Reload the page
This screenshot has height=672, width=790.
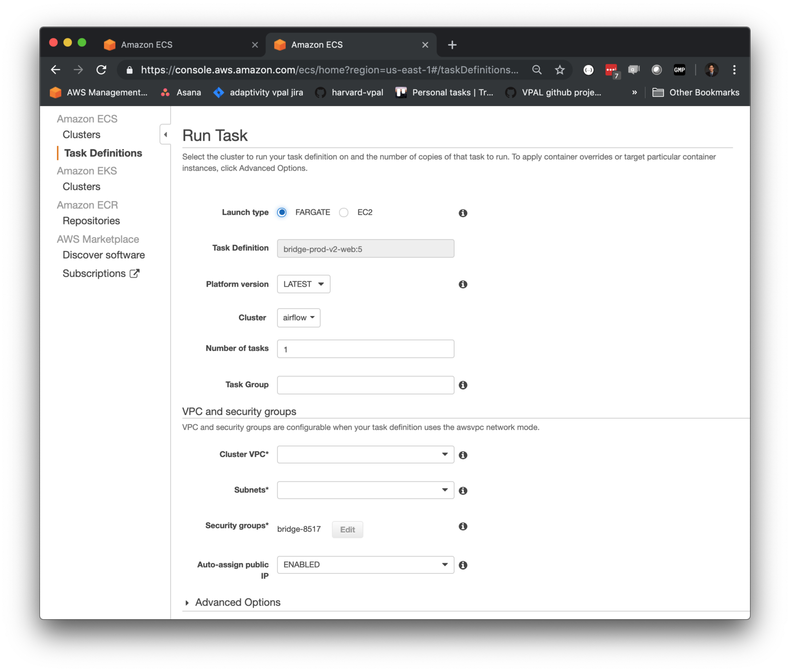pos(101,70)
